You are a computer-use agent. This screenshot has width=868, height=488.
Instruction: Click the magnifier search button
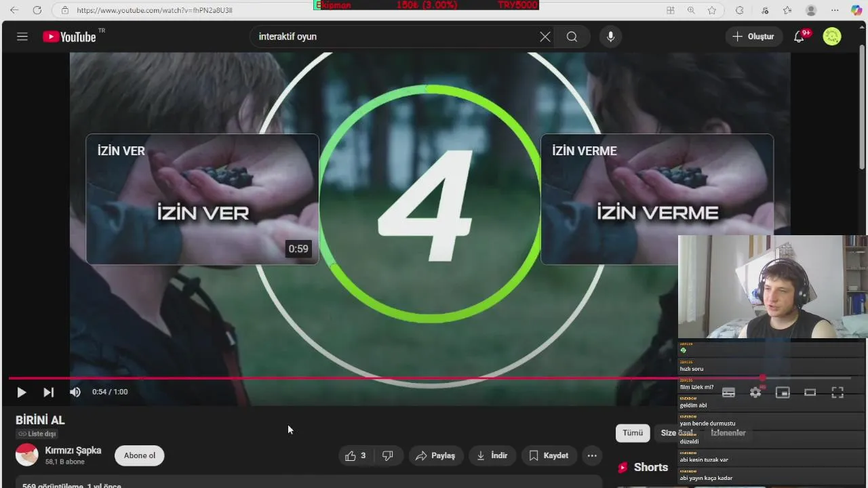coord(572,37)
